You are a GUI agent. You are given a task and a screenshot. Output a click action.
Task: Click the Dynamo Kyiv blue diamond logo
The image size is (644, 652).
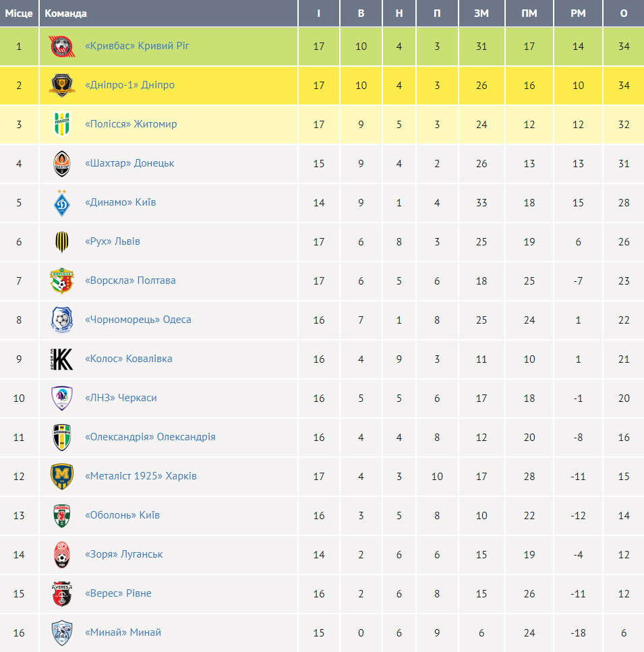point(62,202)
